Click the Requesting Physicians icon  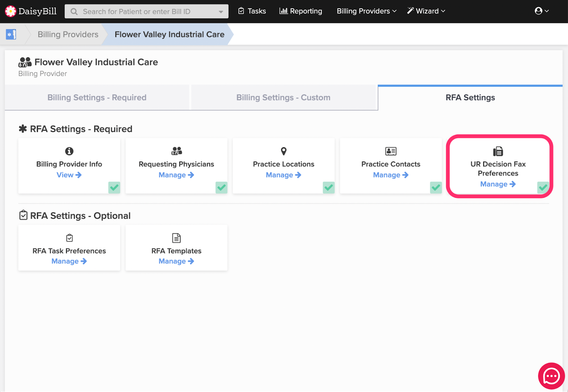[x=176, y=151]
